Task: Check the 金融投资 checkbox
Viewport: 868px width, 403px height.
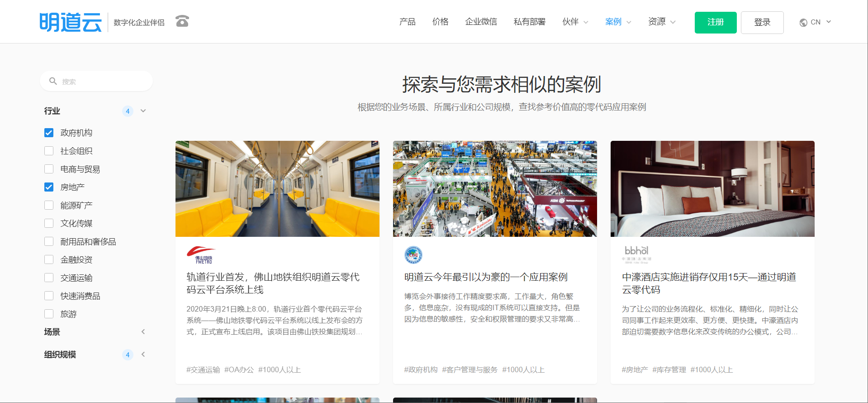Action: 49,259
